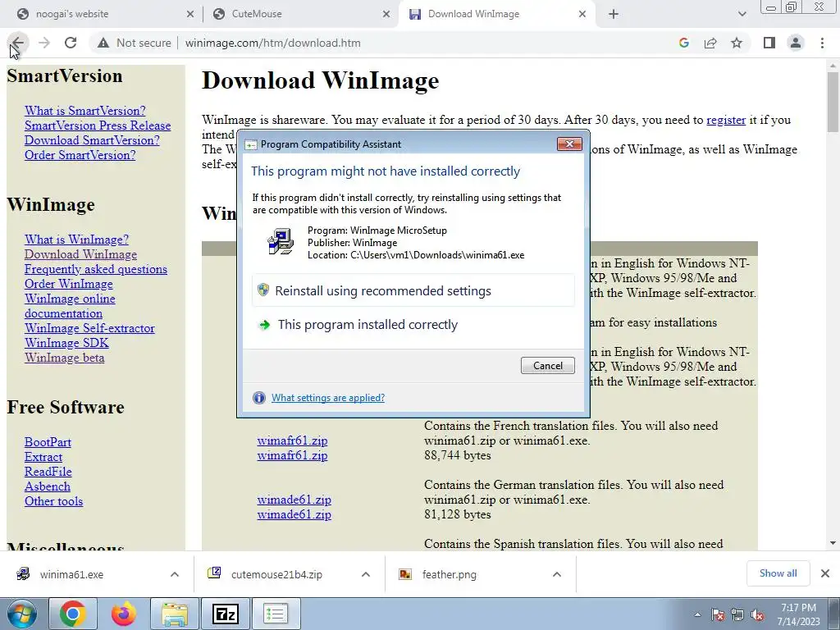The height and width of the screenshot is (630, 840).
Task: Open Windows Explorer from taskbar
Action: tap(175, 614)
